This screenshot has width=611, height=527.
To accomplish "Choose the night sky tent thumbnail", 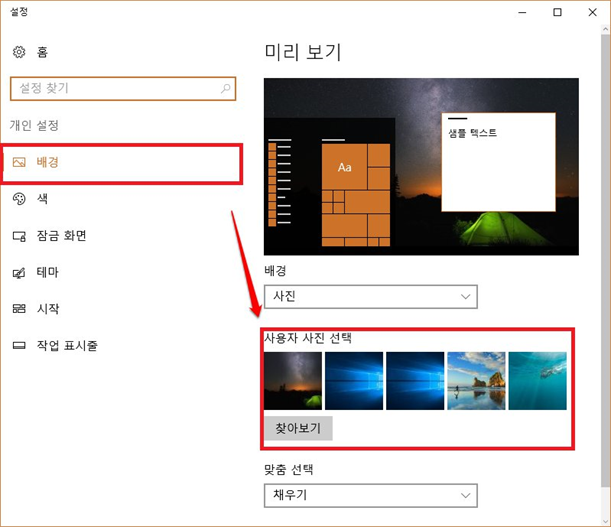I will pos(293,381).
